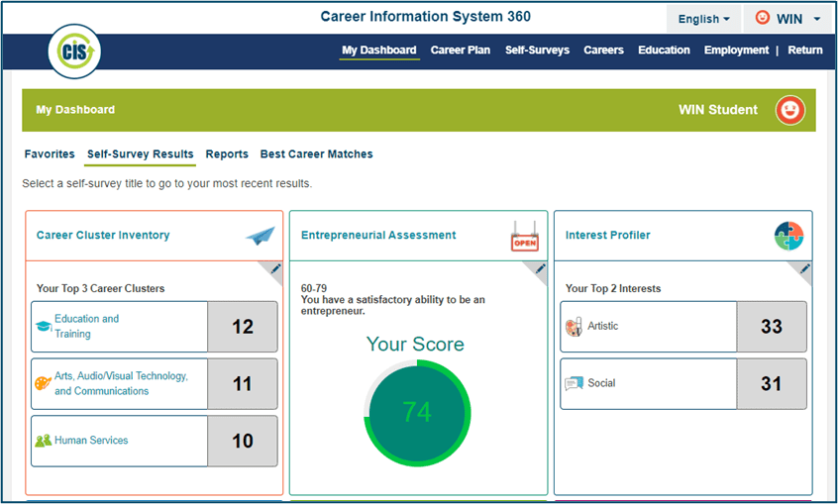Image resolution: width=838 pixels, height=504 pixels.
Task: Click the puzzle piece Interest Profiler icon
Action: point(788,236)
